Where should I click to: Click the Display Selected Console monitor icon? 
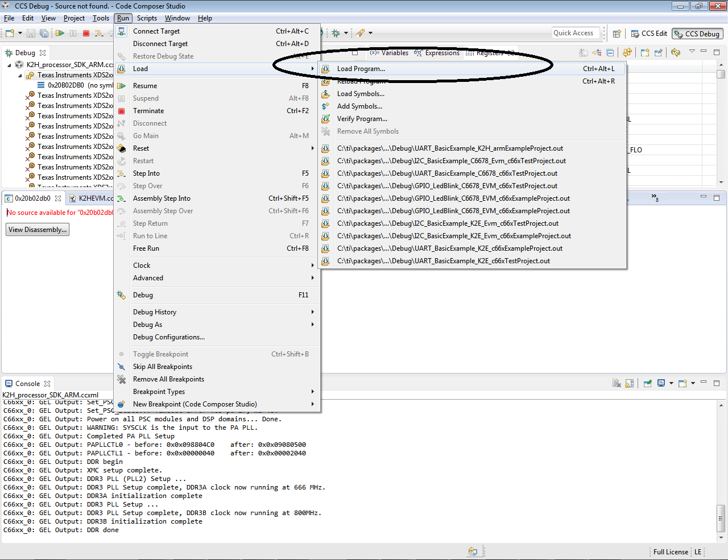click(x=660, y=383)
